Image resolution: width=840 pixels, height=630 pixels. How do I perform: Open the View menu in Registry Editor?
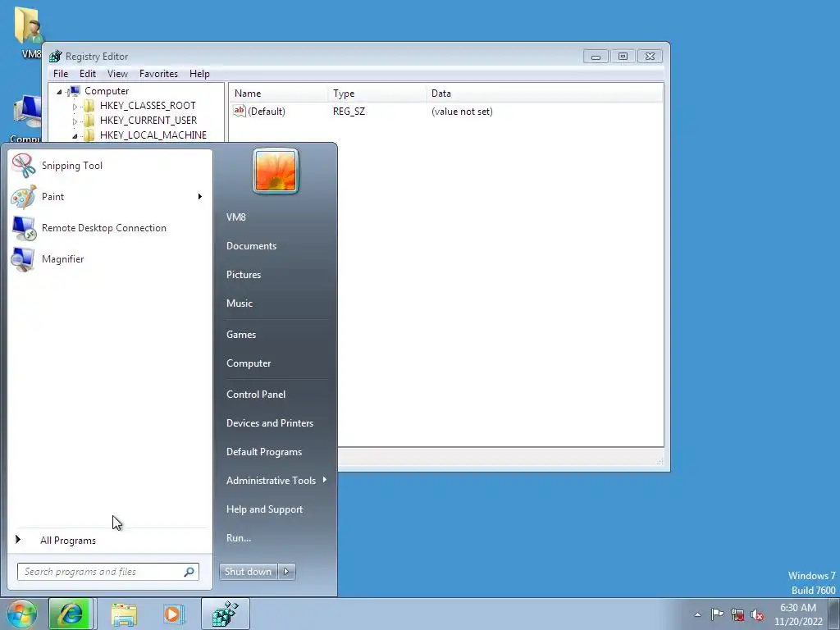tap(117, 73)
